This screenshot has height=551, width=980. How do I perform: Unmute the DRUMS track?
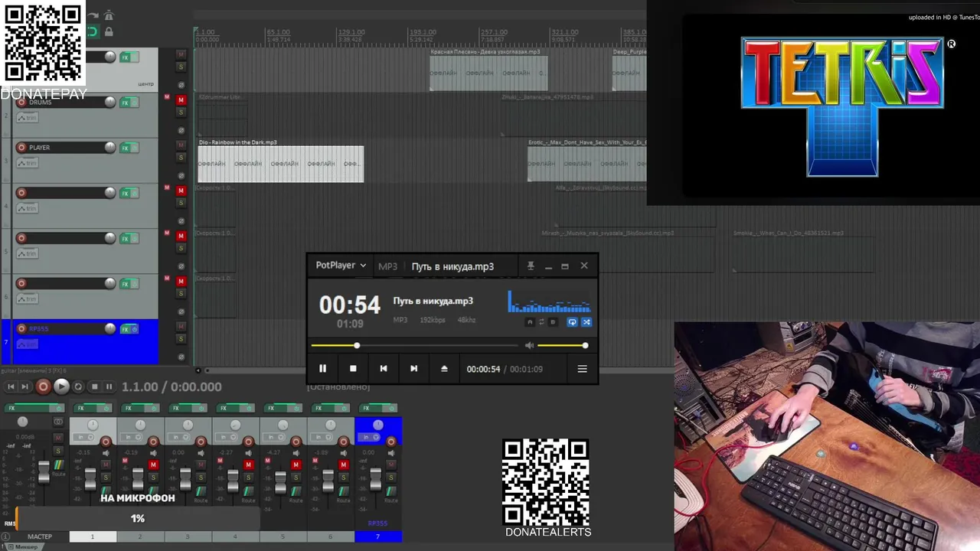[181, 100]
